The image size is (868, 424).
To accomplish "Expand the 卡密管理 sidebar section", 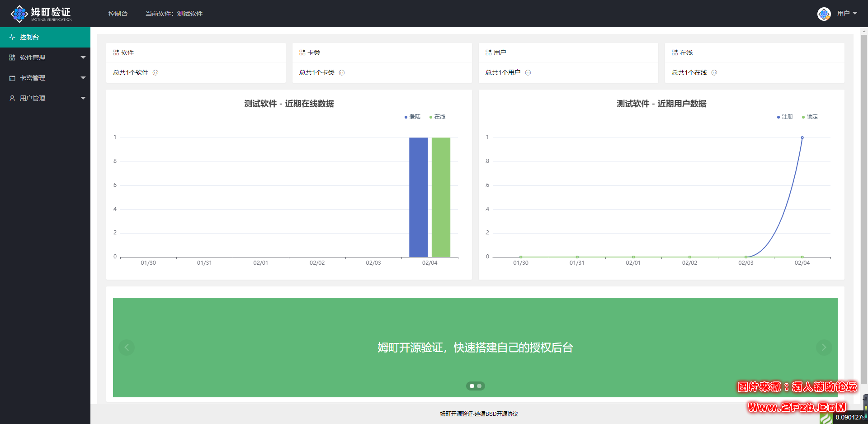I will point(45,78).
